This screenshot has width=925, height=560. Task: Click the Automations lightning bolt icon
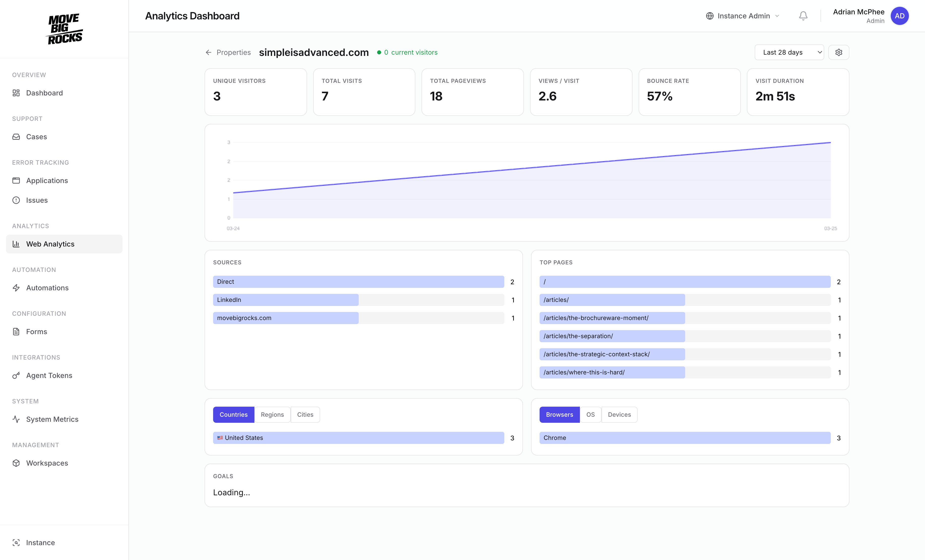16,288
